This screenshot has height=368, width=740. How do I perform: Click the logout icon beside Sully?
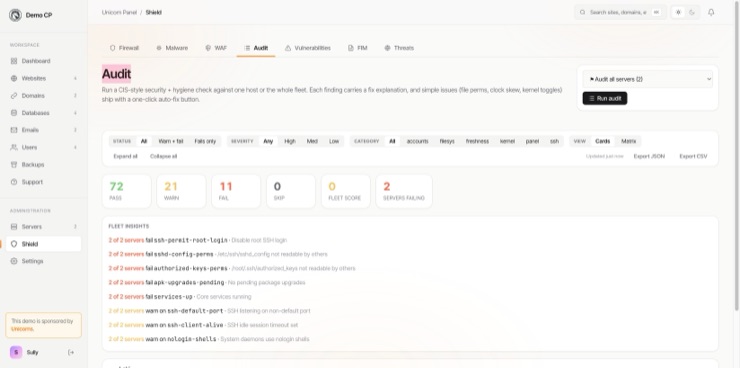point(71,352)
